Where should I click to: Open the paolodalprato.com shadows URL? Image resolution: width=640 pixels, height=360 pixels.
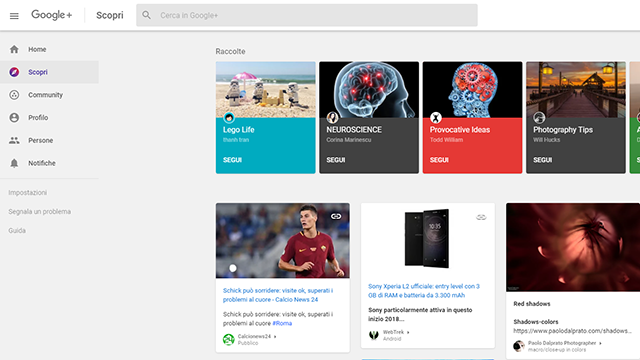[x=572, y=331]
